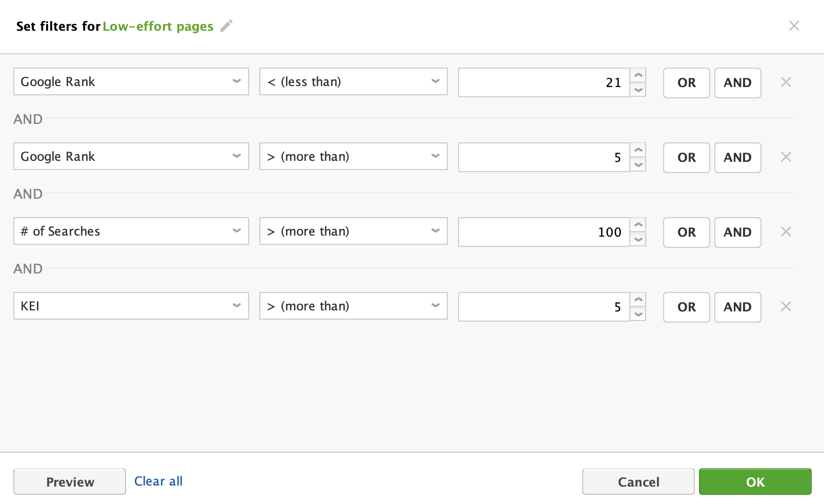Click the Clear all link

(158, 481)
